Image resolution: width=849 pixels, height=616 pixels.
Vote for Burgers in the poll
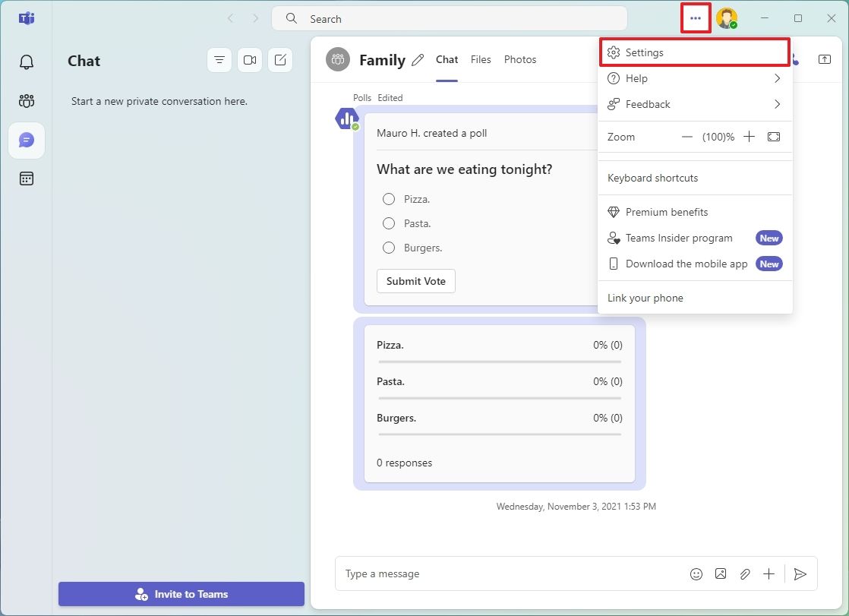[389, 248]
